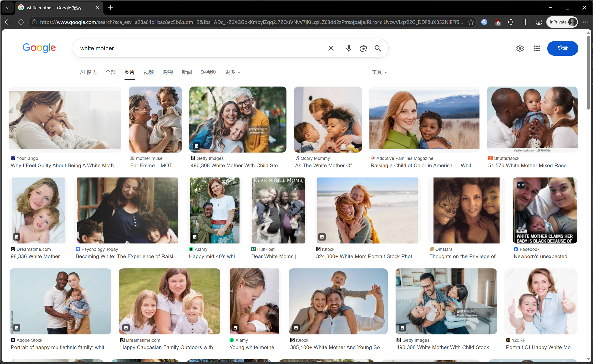Open the screenshot capture tool
The width and height of the screenshot is (593, 364).
click(x=539, y=22)
